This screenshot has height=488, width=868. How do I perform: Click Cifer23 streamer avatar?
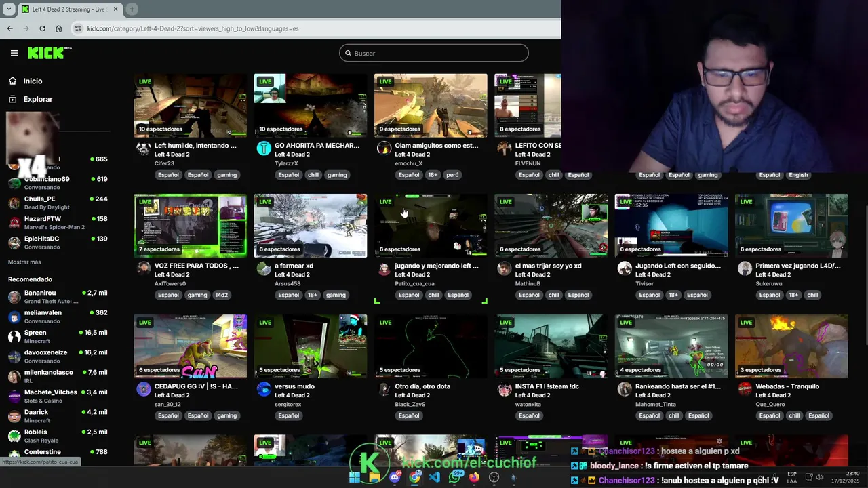(143, 148)
